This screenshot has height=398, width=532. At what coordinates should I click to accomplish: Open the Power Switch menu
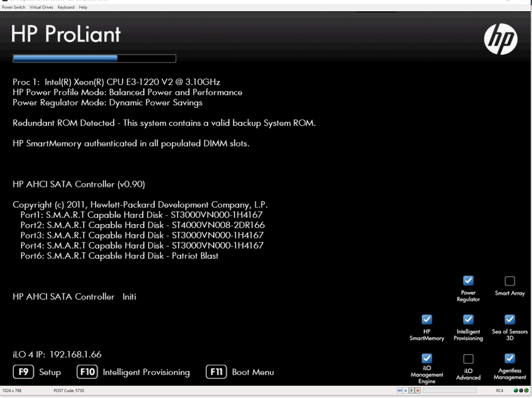tap(14, 7)
